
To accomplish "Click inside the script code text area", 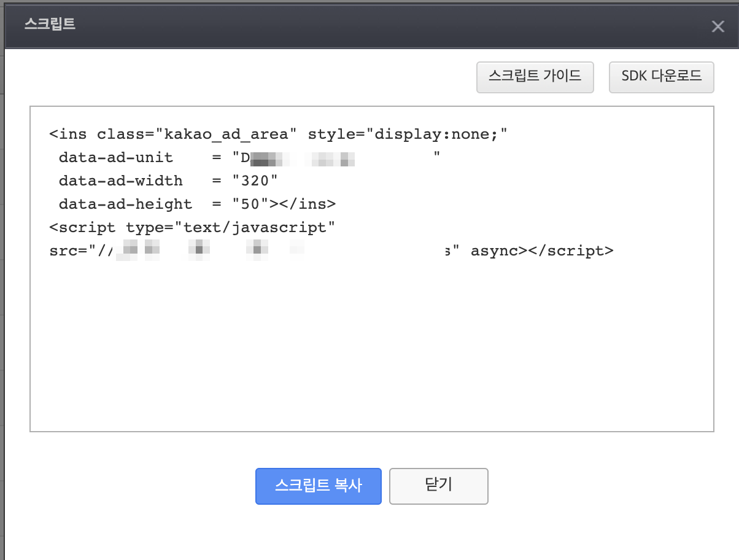I will pyautogui.click(x=372, y=269).
